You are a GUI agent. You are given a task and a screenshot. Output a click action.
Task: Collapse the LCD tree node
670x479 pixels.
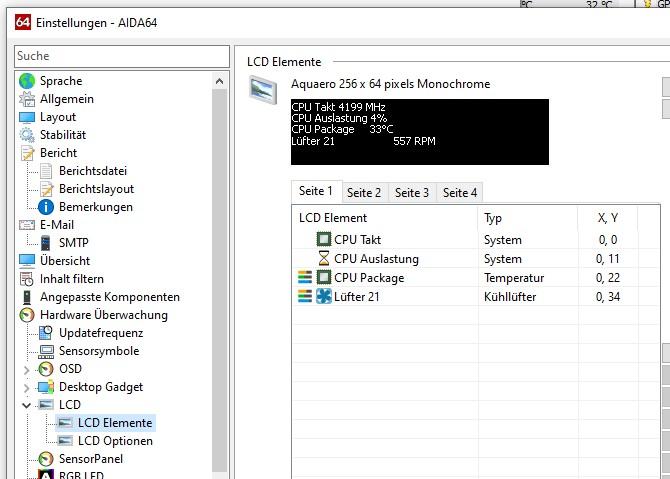[x=26, y=405]
